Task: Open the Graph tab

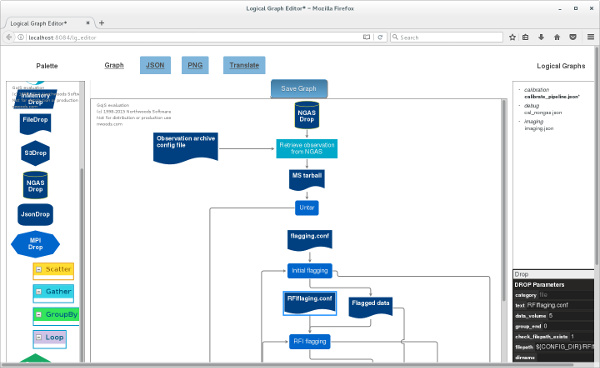Action: [x=114, y=65]
